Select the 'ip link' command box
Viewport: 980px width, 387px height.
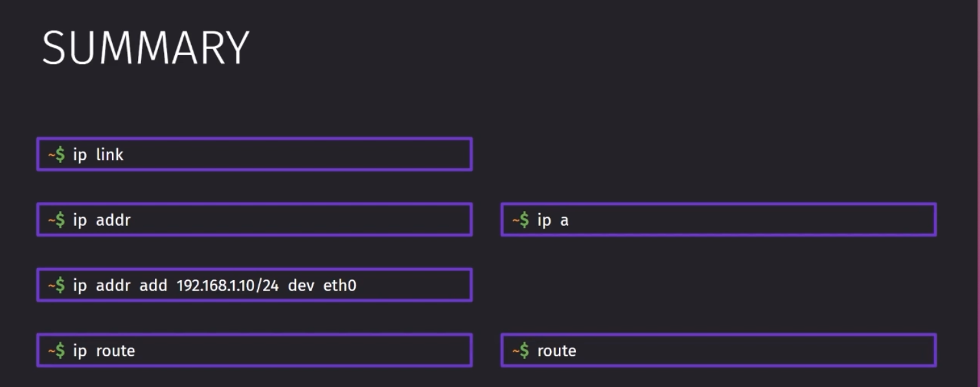coord(255,154)
